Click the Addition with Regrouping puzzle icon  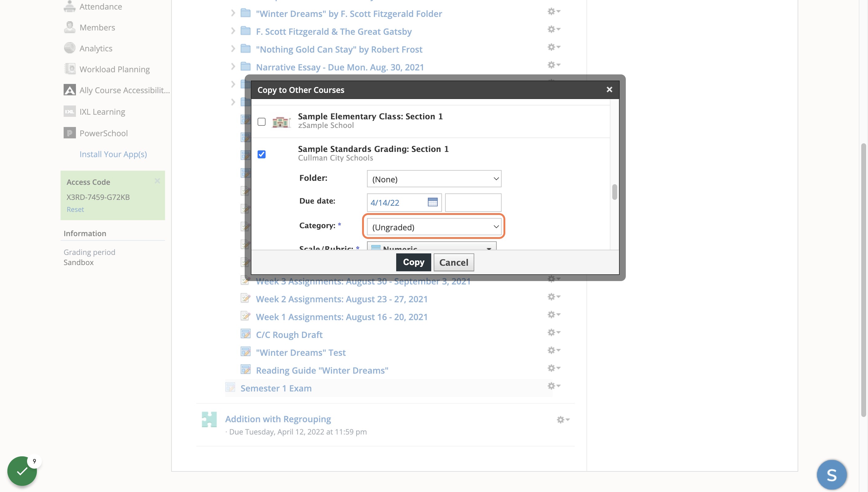(x=209, y=419)
